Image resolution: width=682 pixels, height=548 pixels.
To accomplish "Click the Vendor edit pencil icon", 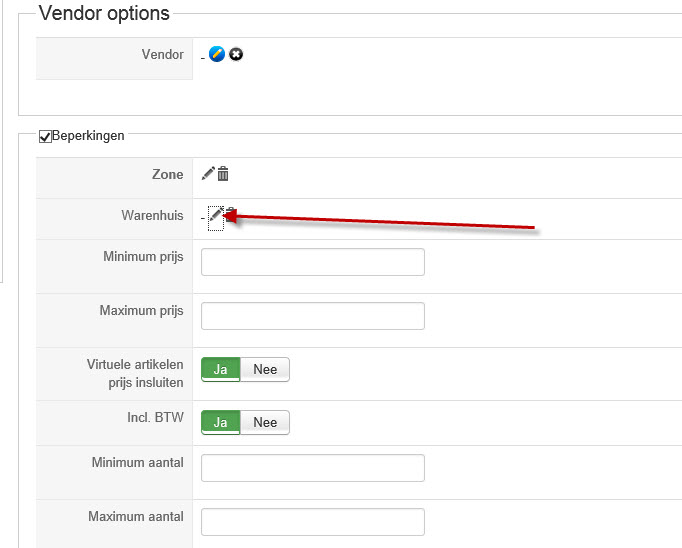I will pyautogui.click(x=217, y=54).
